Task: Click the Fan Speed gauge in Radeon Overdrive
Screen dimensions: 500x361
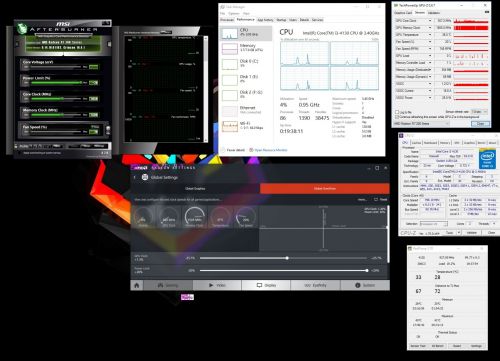Action: coord(246,217)
